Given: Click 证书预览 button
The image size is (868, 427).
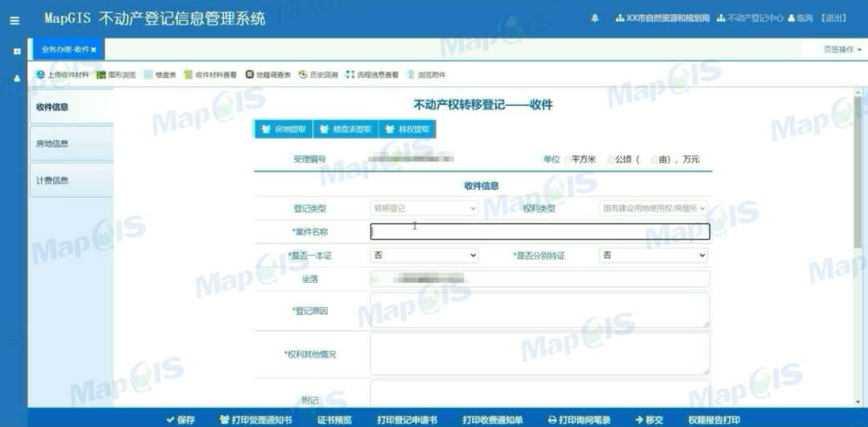Looking at the screenshot, I should (334, 420).
